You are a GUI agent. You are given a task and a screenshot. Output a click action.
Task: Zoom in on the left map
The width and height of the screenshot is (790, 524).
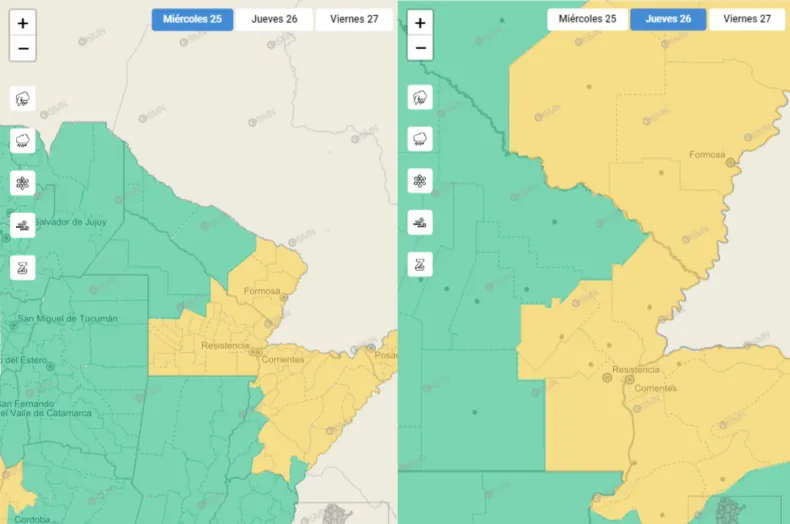[23, 23]
